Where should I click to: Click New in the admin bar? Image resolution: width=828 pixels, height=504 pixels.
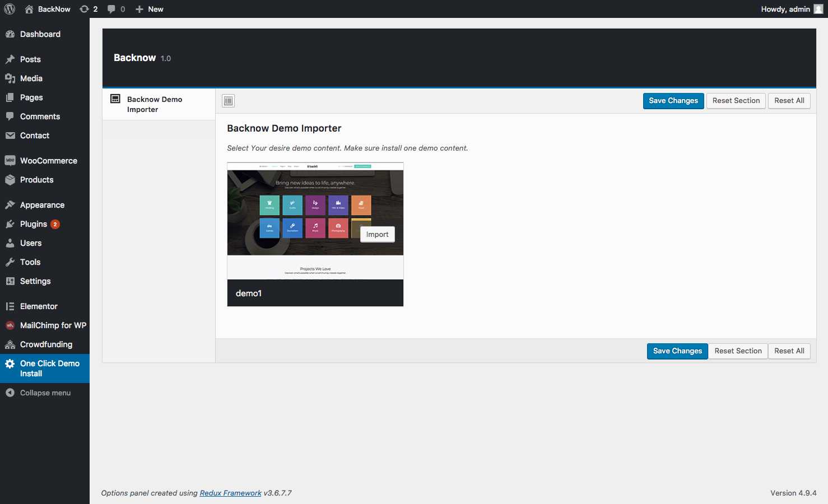pyautogui.click(x=156, y=9)
